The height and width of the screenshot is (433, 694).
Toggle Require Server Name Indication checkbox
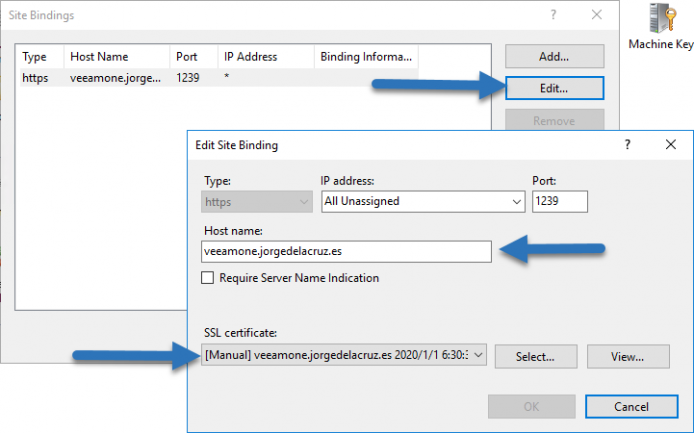(x=208, y=278)
